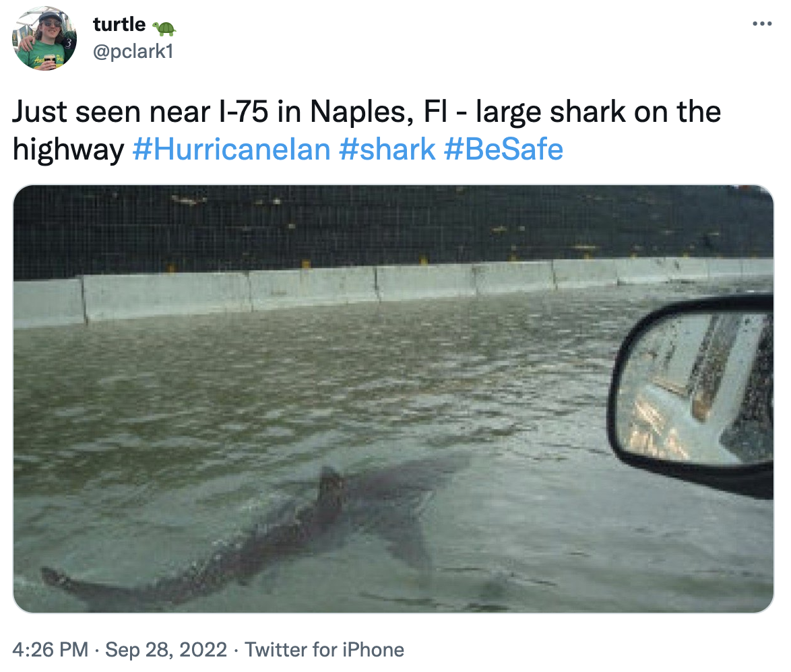Viewport: 791px width, 672px height.
Task: Open the display name 'turtle' profile
Action: click(119, 25)
